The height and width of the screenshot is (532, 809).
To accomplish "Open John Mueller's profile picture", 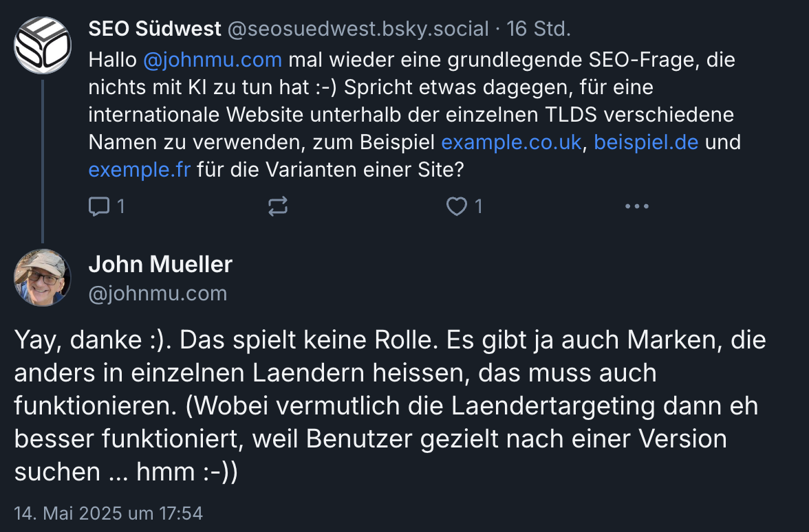I will (43, 278).
